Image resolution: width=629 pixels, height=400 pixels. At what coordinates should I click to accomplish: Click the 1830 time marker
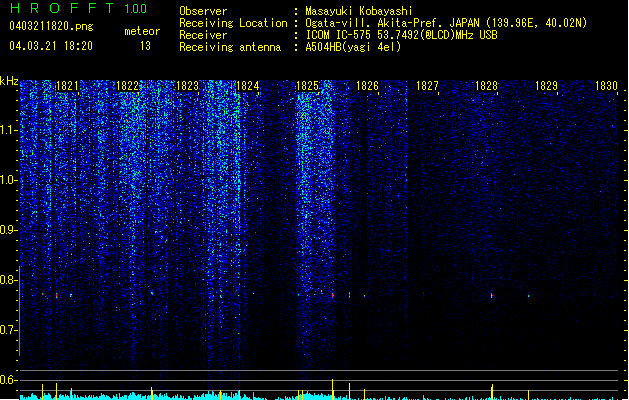point(606,86)
